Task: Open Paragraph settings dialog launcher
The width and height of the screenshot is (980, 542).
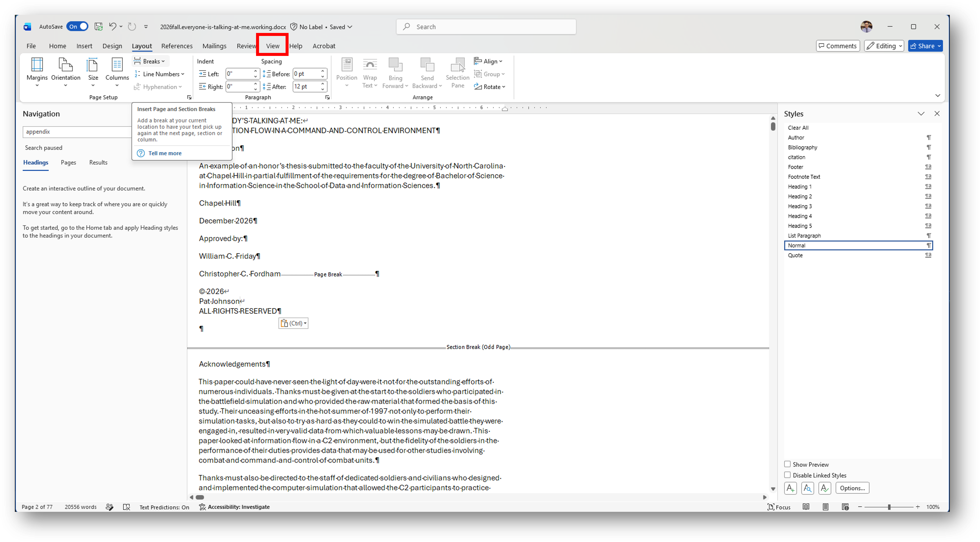Action: click(x=327, y=97)
